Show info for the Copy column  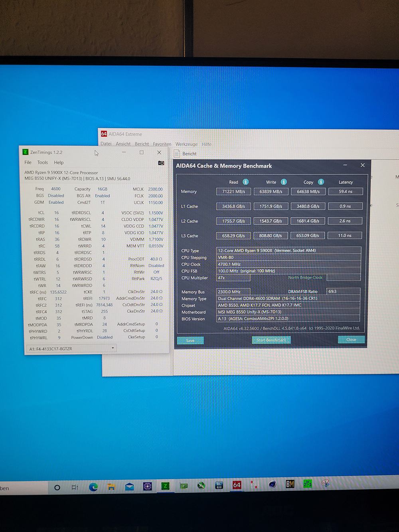point(321,182)
